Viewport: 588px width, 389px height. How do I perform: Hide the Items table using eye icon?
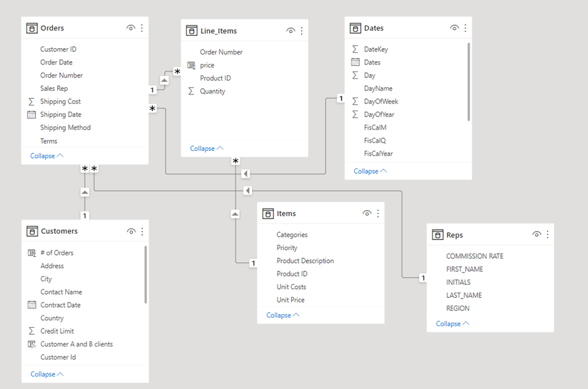367,213
